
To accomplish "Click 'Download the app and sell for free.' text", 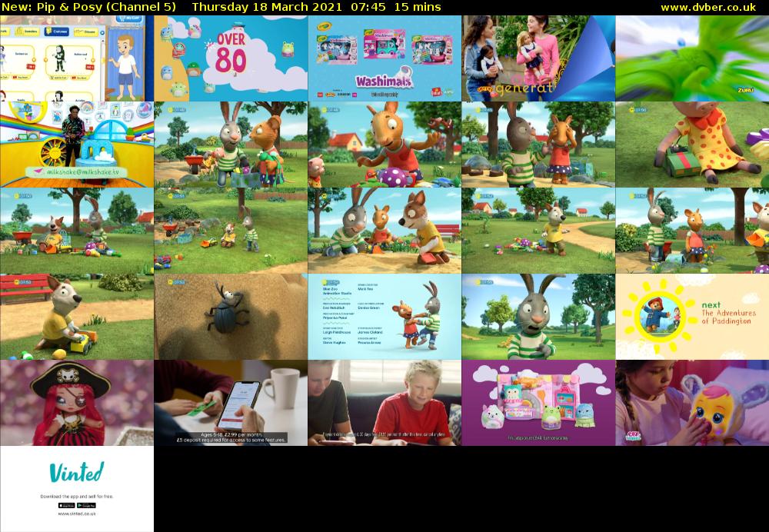I will coord(76,496).
